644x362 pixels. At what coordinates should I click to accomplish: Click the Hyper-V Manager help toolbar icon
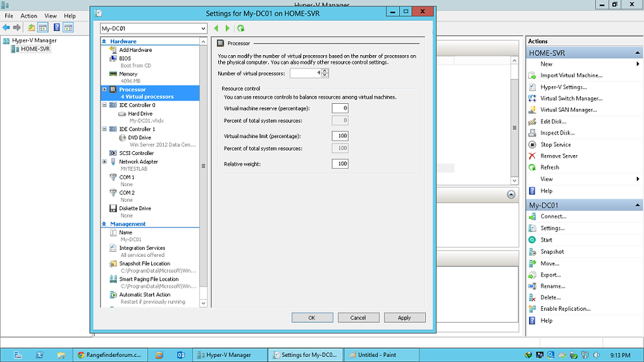57,28
